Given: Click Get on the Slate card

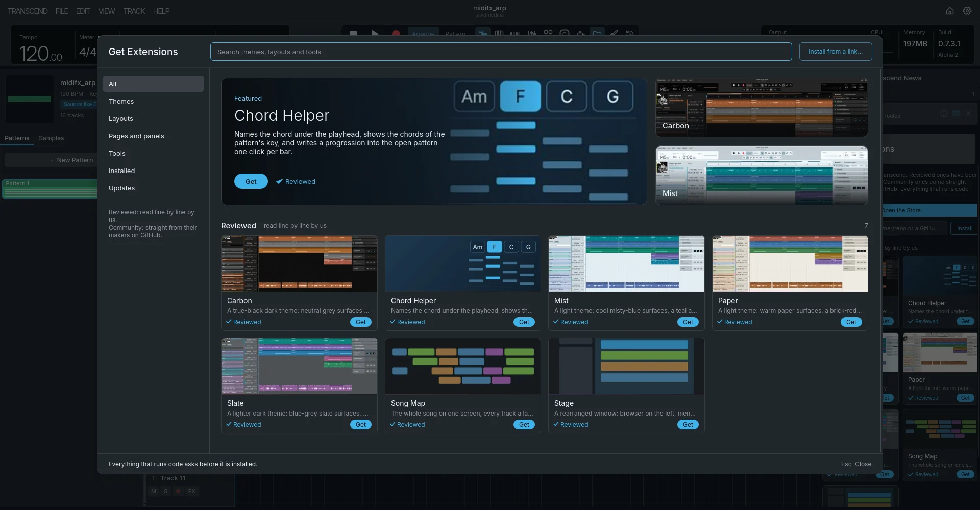Looking at the screenshot, I should 361,425.
